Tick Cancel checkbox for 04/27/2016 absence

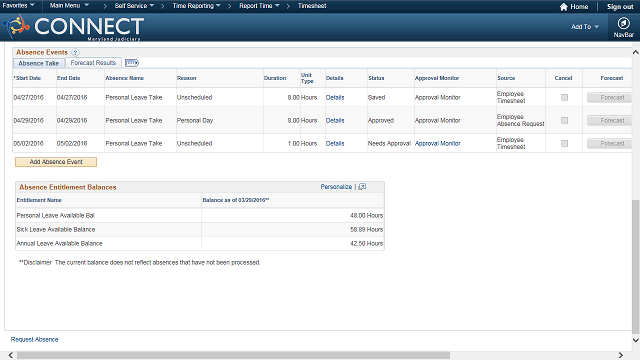click(564, 98)
